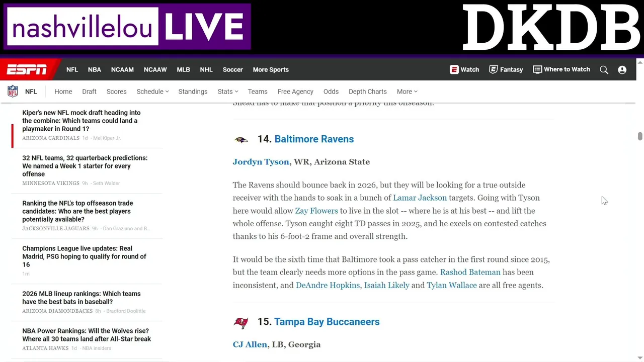The height and width of the screenshot is (362, 644).
Task: Go to the Odds tab
Action: (x=331, y=92)
